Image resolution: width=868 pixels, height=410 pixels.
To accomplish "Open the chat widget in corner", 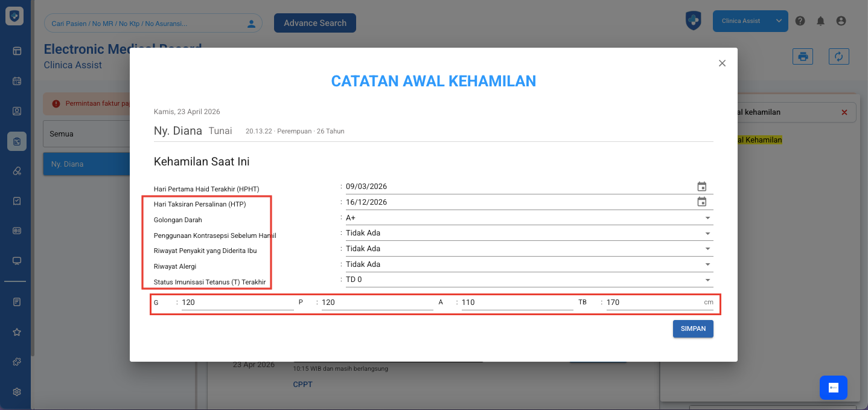I will click(833, 388).
